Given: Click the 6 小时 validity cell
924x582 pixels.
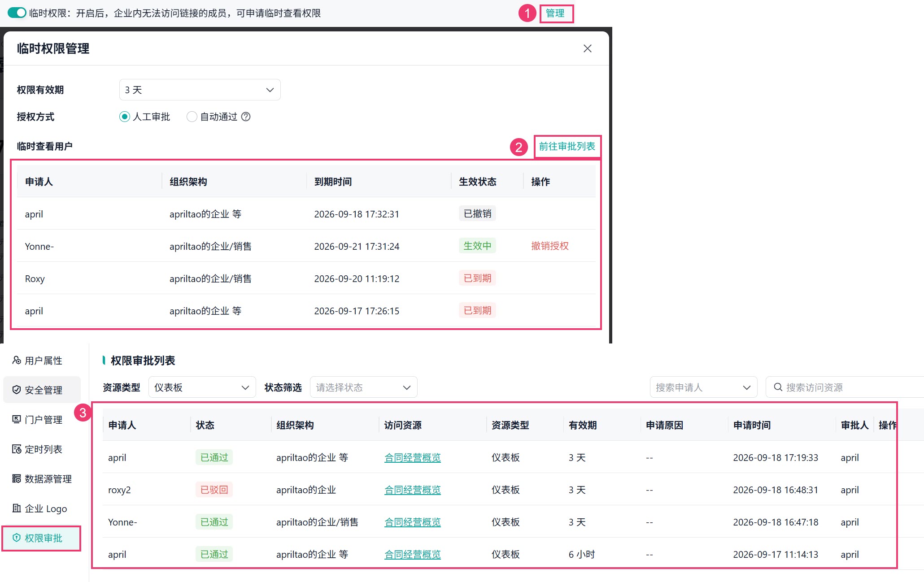Looking at the screenshot, I should [582, 554].
